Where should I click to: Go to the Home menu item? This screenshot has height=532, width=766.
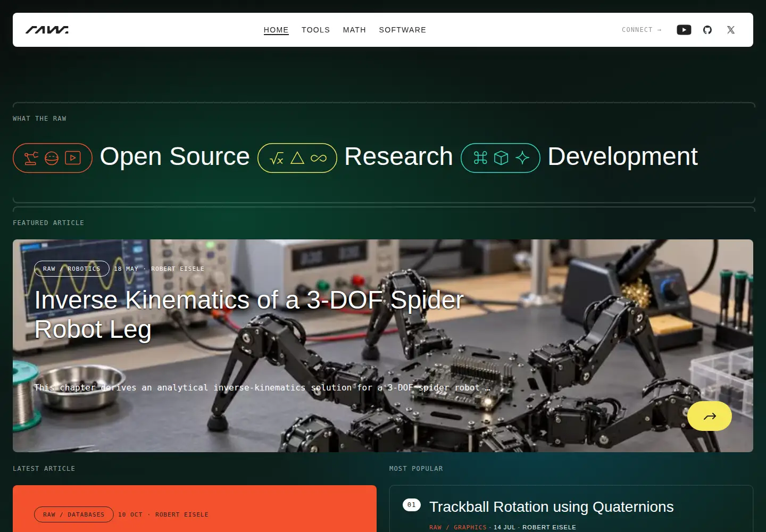coord(276,30)
